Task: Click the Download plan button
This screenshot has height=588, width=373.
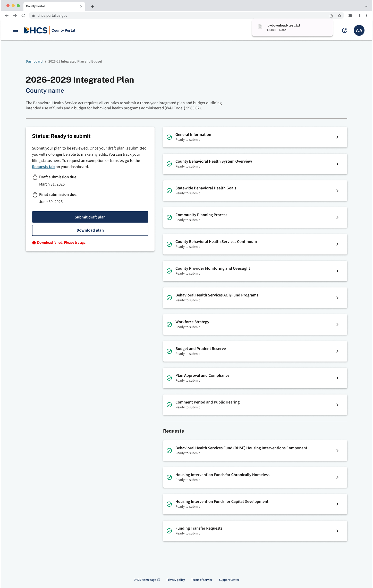Action: pyautogui.click(x=90, y=230)
